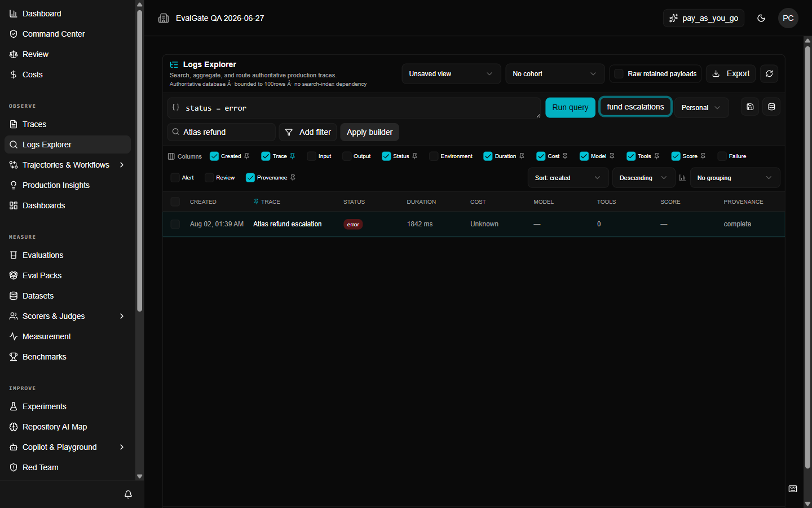This screenshot has width=812, height=508.
Task: Open Command Center shield icon
Action: click(14, 34)
